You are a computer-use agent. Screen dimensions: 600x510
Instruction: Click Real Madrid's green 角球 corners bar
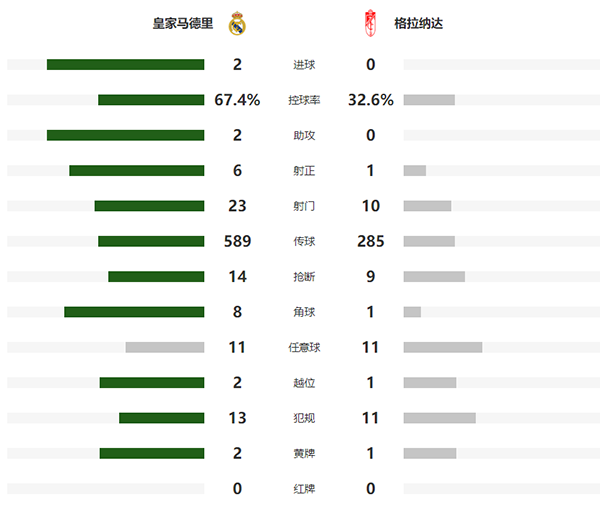(134, 312)
